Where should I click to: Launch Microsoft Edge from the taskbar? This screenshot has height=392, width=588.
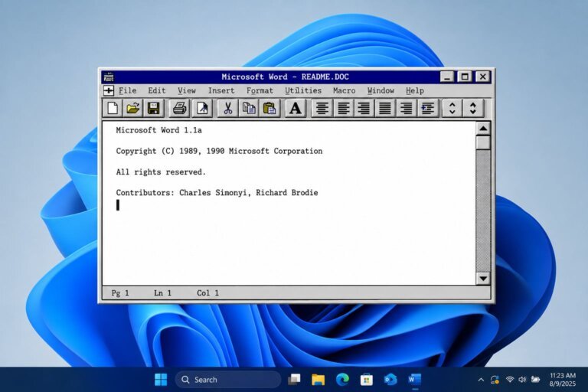pyautogui.click(x=342, y=380)
